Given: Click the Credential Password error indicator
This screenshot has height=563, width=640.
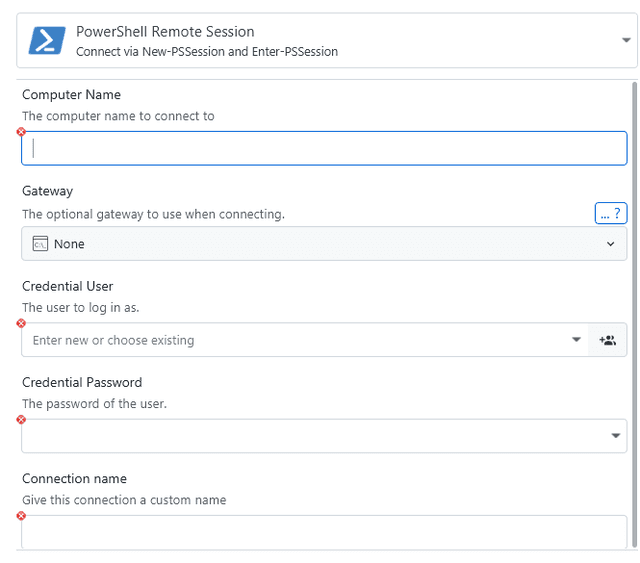Looking at the screenshot, I should [21, 420].
